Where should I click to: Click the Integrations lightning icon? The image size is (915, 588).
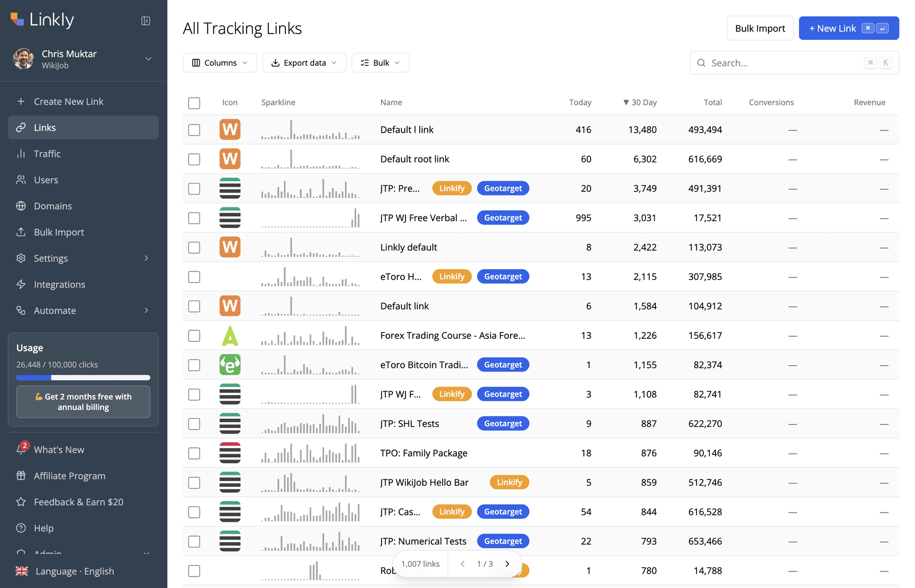click(x=21, y=285)
